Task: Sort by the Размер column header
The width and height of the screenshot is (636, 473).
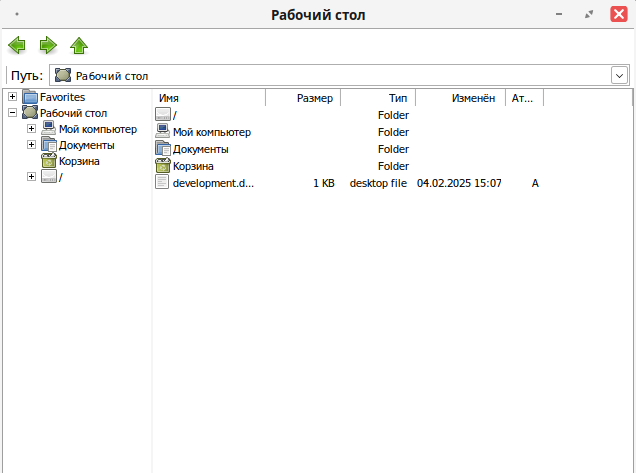Action: pyautogui.click(x=303, y=98)
